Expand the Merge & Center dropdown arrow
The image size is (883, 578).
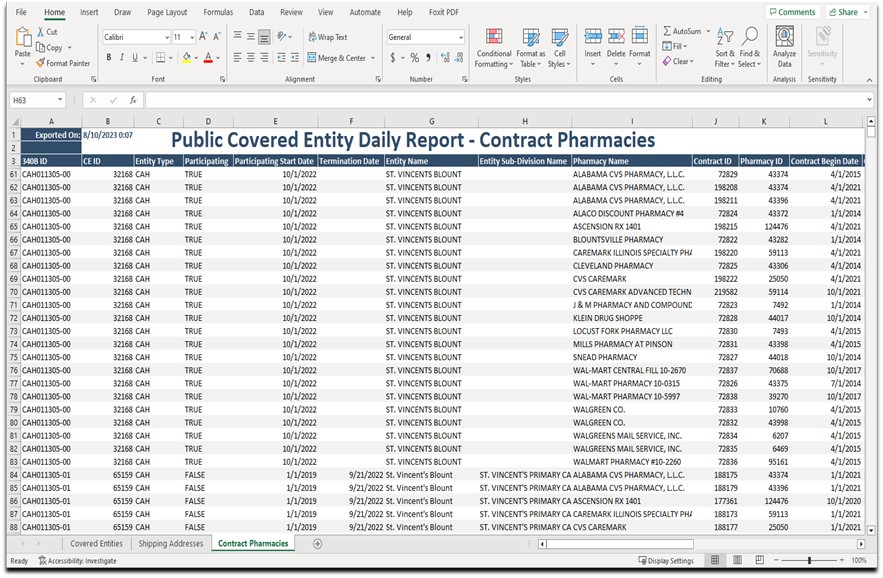click(373, 58)
